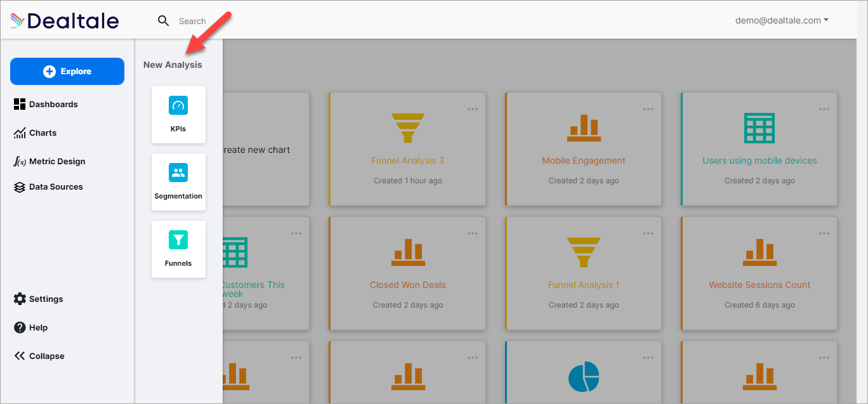Click the Dashboards grid icon
This screenshot has width=868, height=404.
tap(20, 104)
